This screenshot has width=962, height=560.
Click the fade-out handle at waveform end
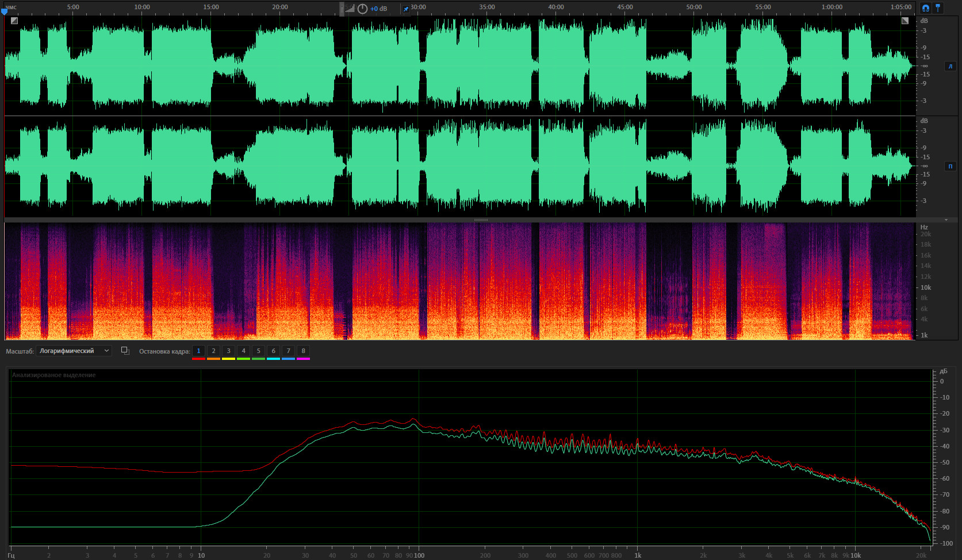coord(905,21)
